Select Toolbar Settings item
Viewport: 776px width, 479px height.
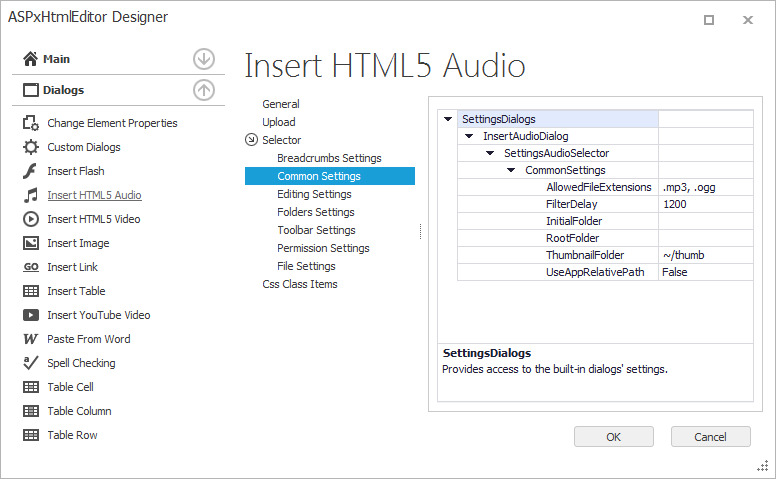click(316, 230)
